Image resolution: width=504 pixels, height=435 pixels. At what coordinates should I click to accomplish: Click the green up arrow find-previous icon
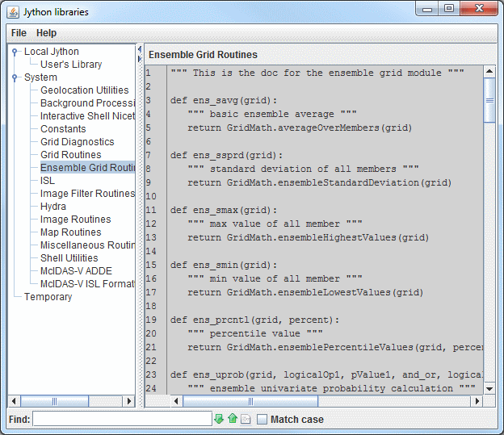coord(233,419)
